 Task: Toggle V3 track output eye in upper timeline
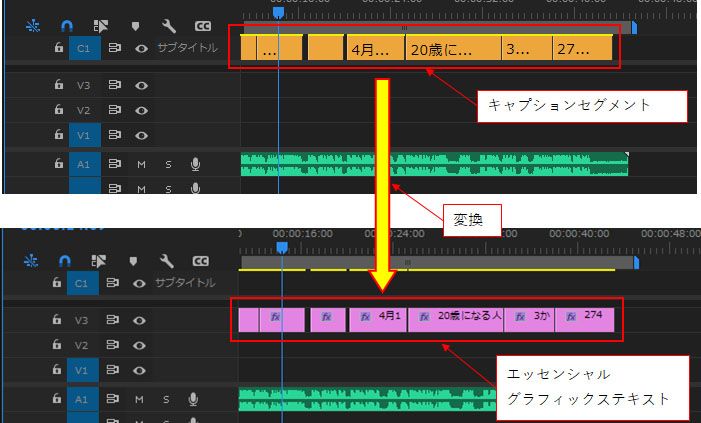(x=141, y=85)
